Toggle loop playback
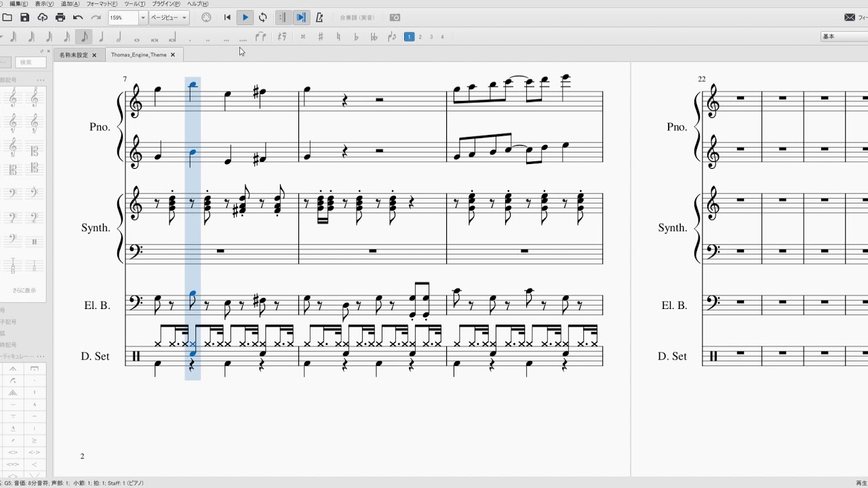Screen dimensions: 868x488 (262, 17)
